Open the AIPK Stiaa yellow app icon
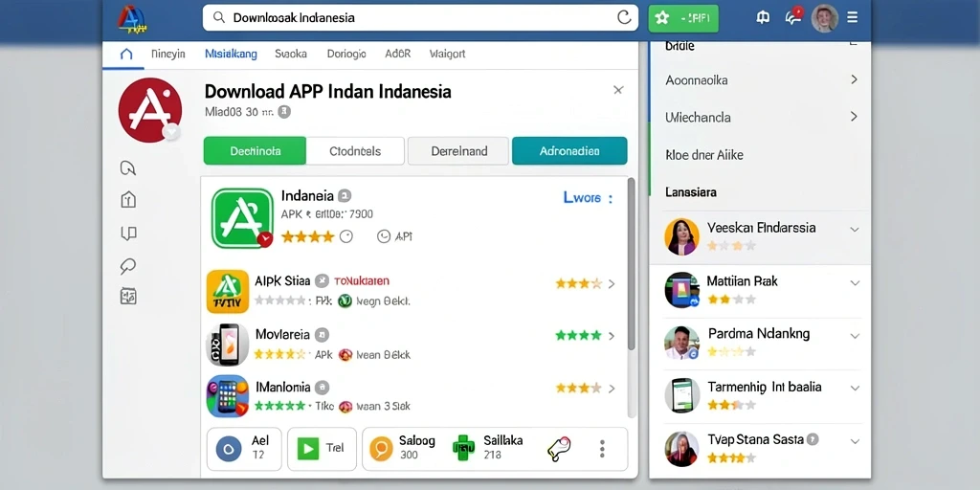Screen dimensions: 980x490 point(228,291)
